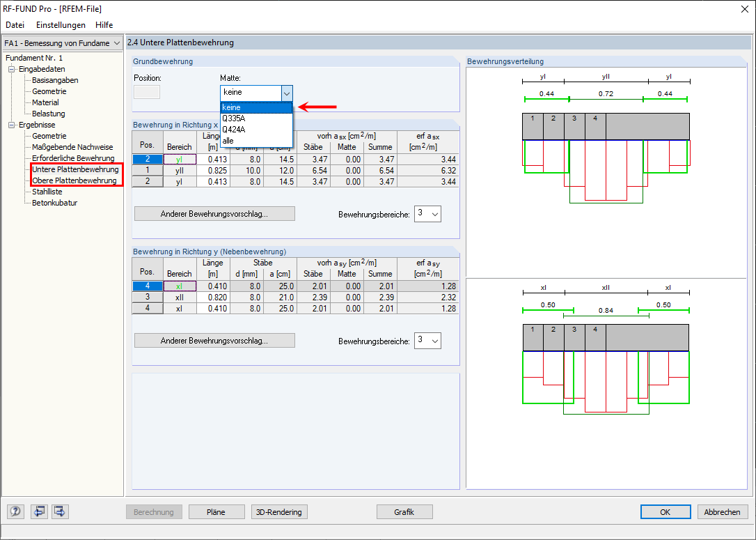Click Pos. 1 row header in x table
756x540 pixels.
(148, 170)
